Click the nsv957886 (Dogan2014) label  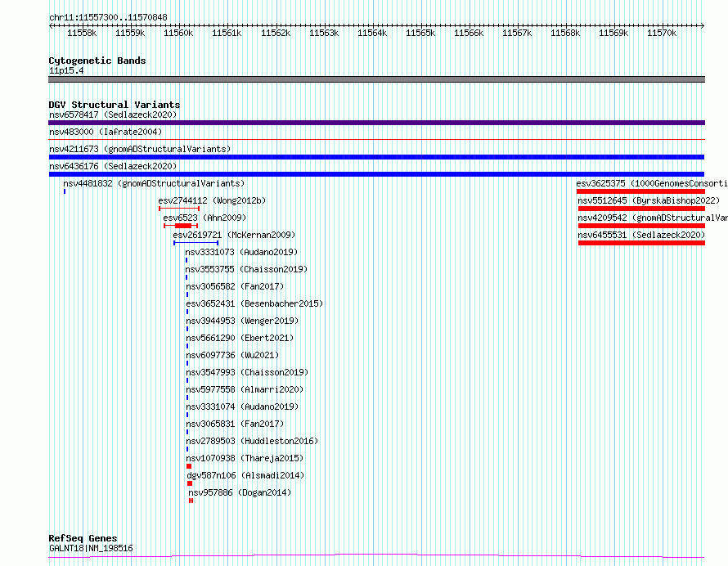point(240,492)
